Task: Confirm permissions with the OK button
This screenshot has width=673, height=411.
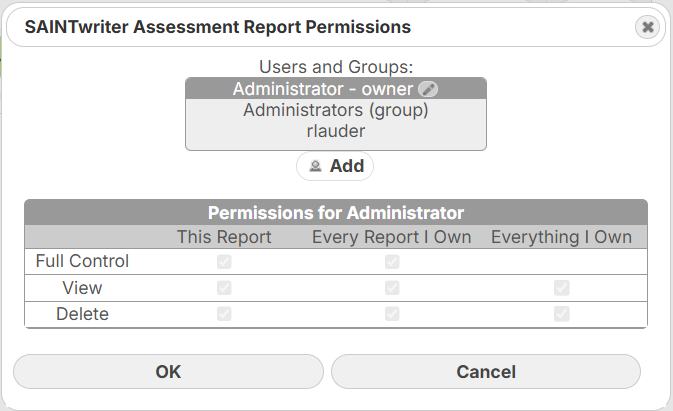Action: (168, 372)
